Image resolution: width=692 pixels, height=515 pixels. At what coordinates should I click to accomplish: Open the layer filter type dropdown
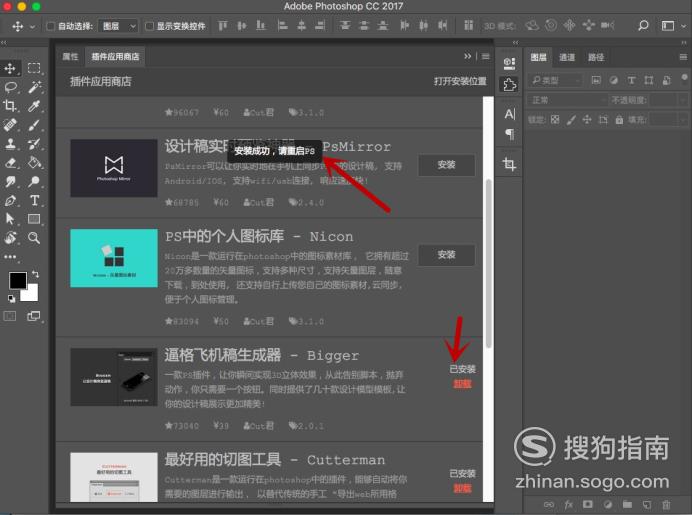[x=555, y=80]
